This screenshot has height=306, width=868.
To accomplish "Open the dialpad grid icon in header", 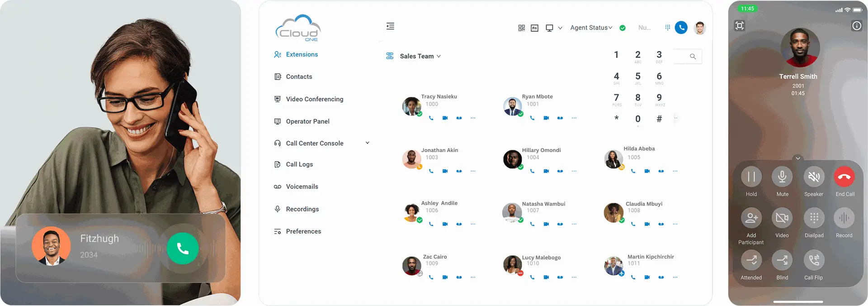I will point(667,28).
